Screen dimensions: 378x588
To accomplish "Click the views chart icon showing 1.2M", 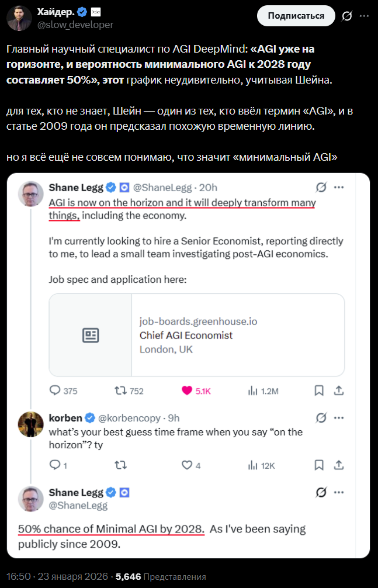I will tap(254, 390).
